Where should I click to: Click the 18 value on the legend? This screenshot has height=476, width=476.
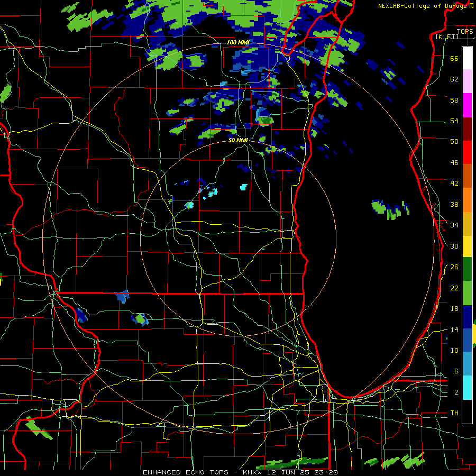[x=454, y=309]
